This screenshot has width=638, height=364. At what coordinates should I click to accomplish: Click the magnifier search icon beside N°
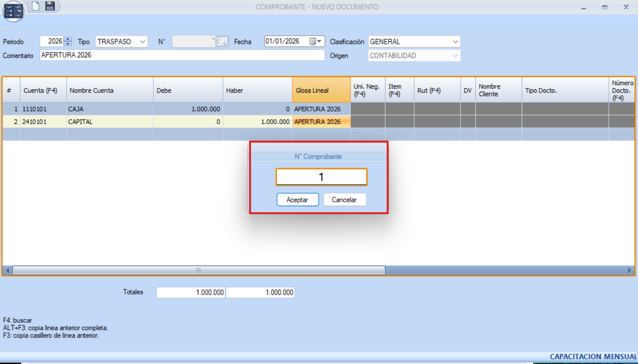pos(222,42)
